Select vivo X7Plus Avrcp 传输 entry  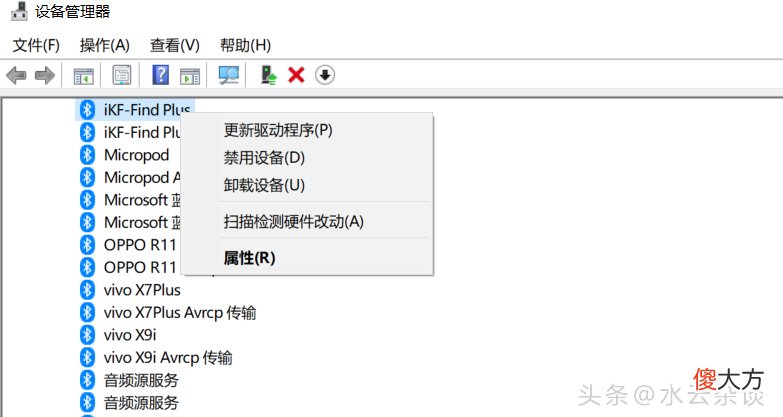180,313
